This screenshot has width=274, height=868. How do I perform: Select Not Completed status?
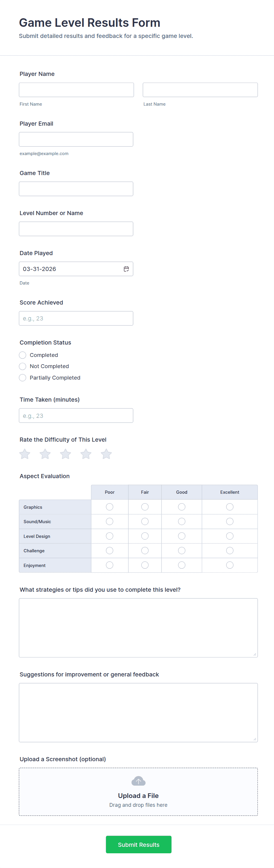pyautogui.click(x=23, y=366)
